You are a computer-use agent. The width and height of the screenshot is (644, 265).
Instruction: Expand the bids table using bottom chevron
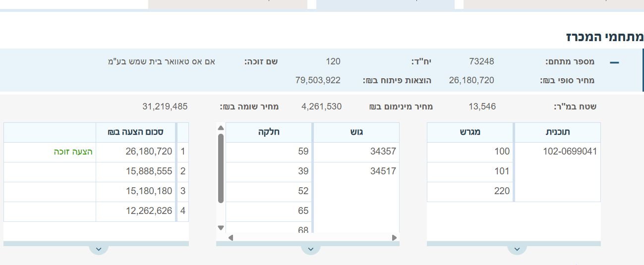98,249
